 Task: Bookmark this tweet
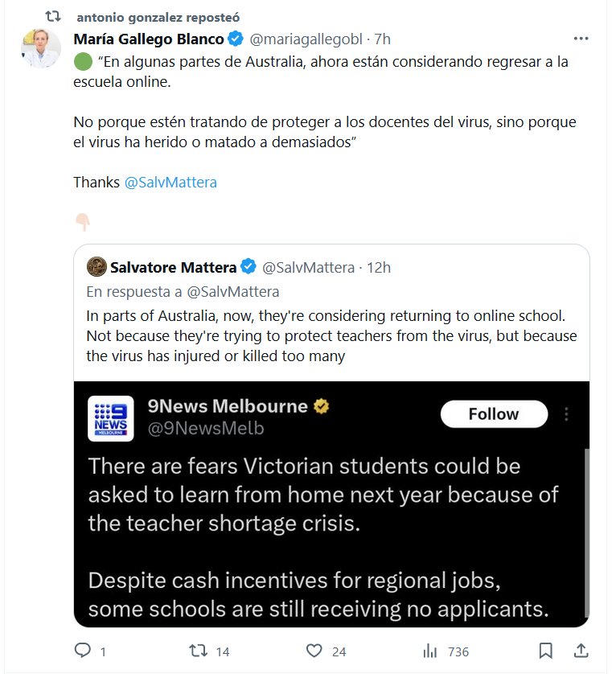point(545,651)
